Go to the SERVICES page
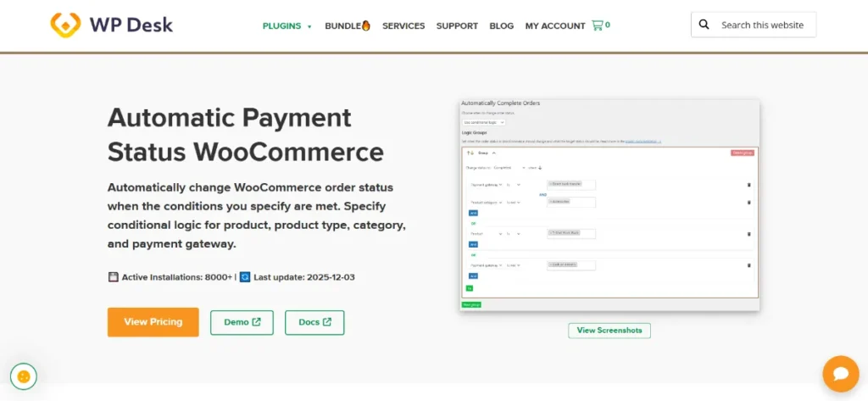 pos(403,25)
